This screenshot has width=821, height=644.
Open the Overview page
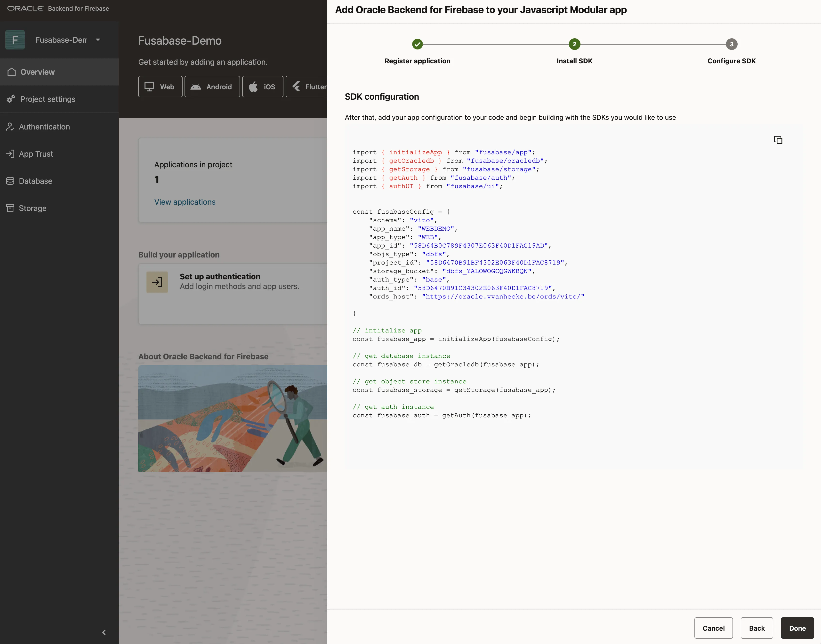coord(59,72)
